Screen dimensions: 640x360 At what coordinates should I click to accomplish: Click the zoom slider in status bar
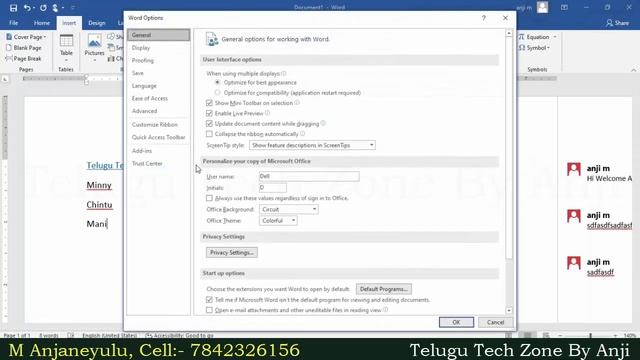(x=590, y=335)
